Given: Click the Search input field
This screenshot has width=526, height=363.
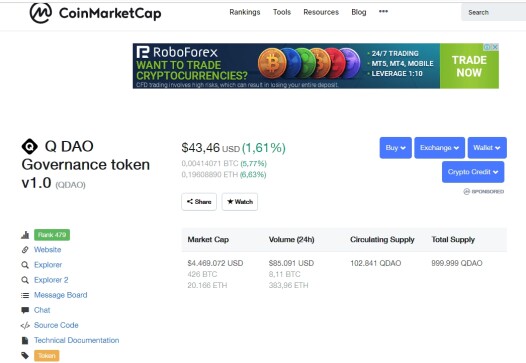Looking at the screenshot, I should (493, 12).
